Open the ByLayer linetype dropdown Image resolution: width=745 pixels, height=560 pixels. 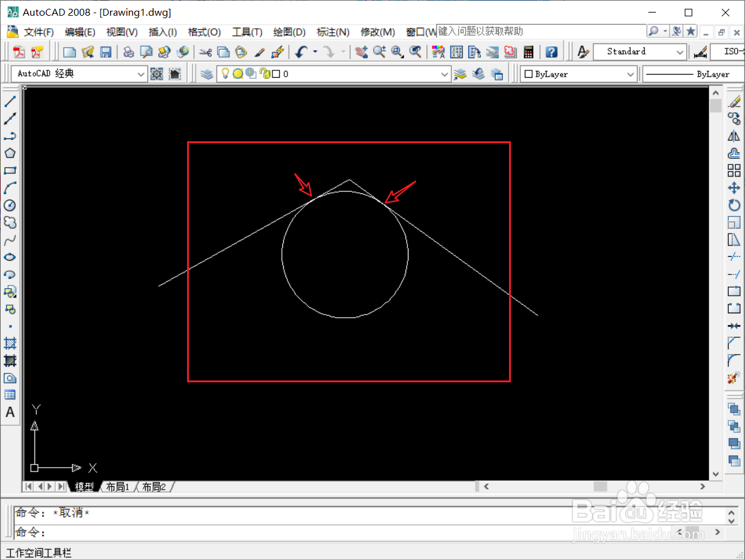point(694,74)
